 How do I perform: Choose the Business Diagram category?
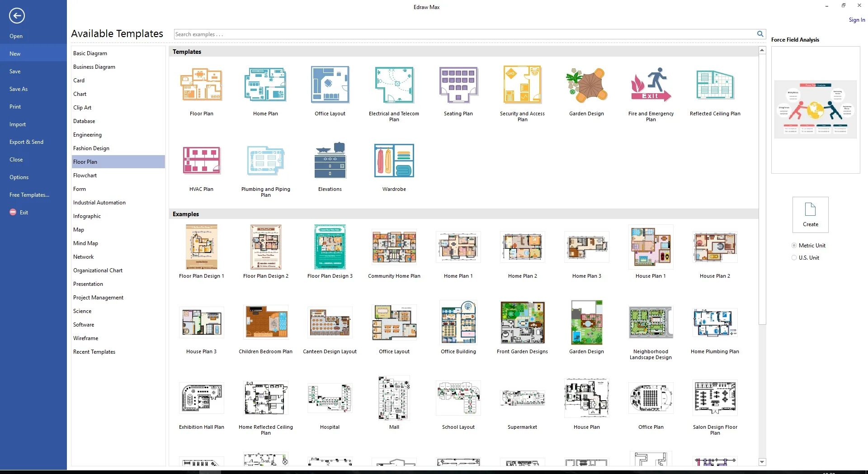[x=118, y=67]
